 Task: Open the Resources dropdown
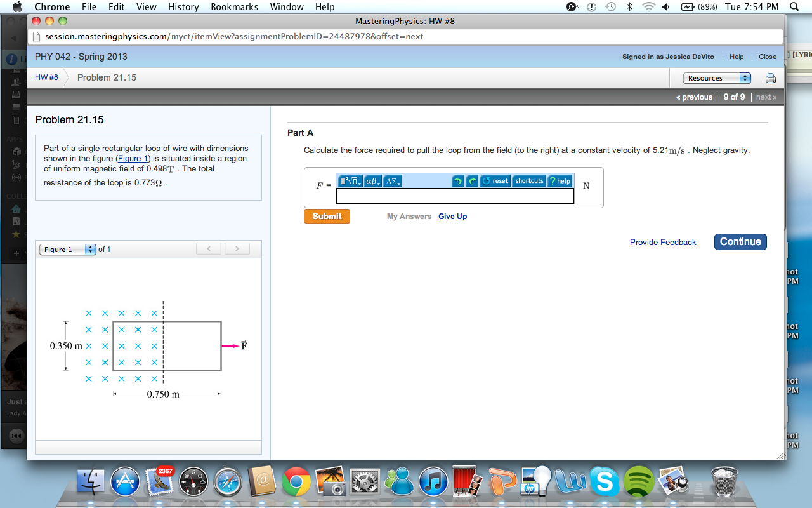716,77
